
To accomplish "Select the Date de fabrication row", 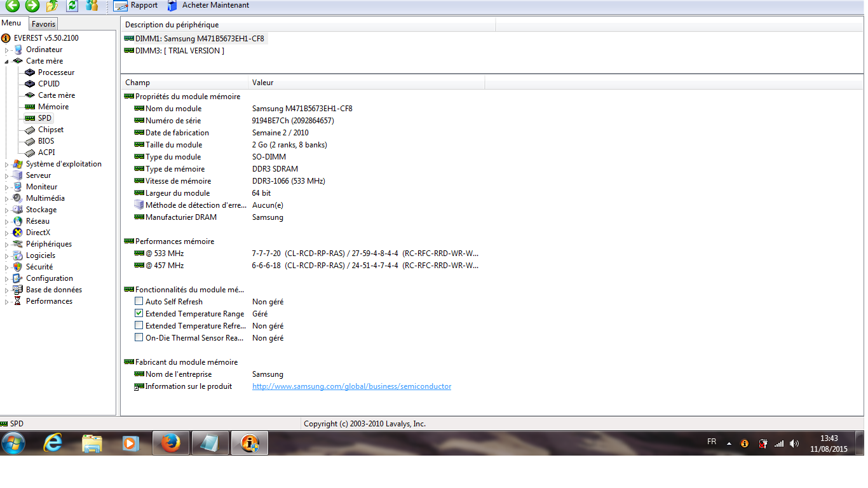I will coord(302,133).
